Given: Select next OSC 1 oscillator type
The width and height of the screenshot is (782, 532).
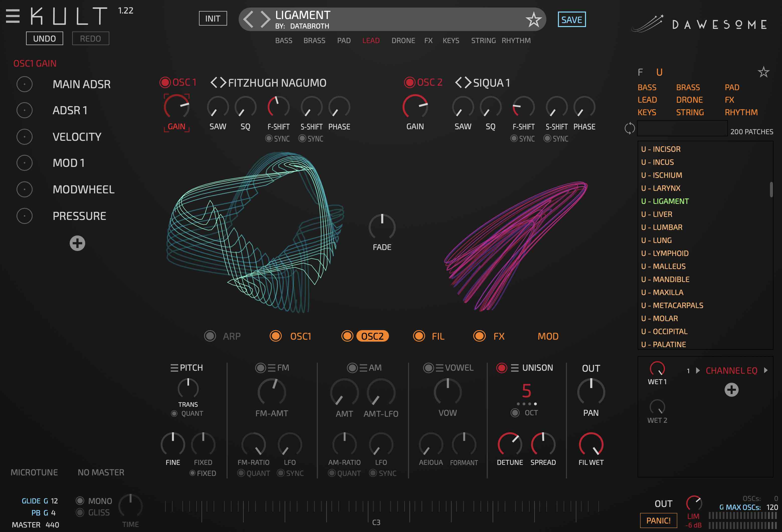Looking at the screenshot, I should tap(223, 82).
